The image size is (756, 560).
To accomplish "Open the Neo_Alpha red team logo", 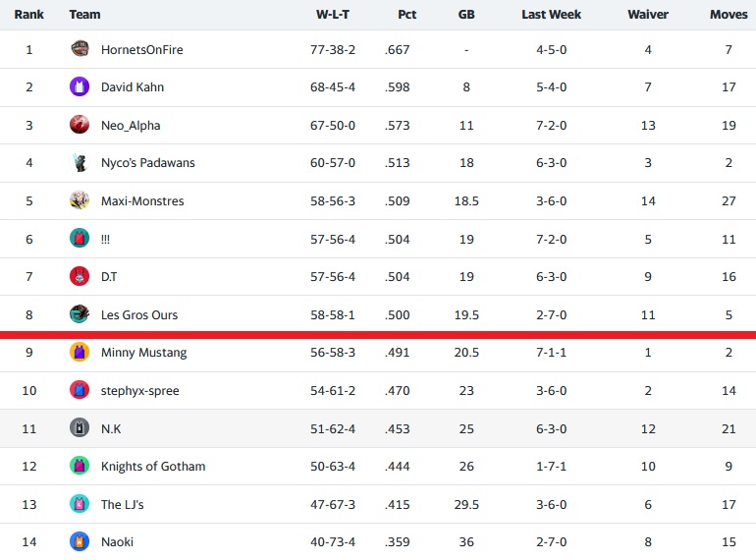I will coord(80,125).
